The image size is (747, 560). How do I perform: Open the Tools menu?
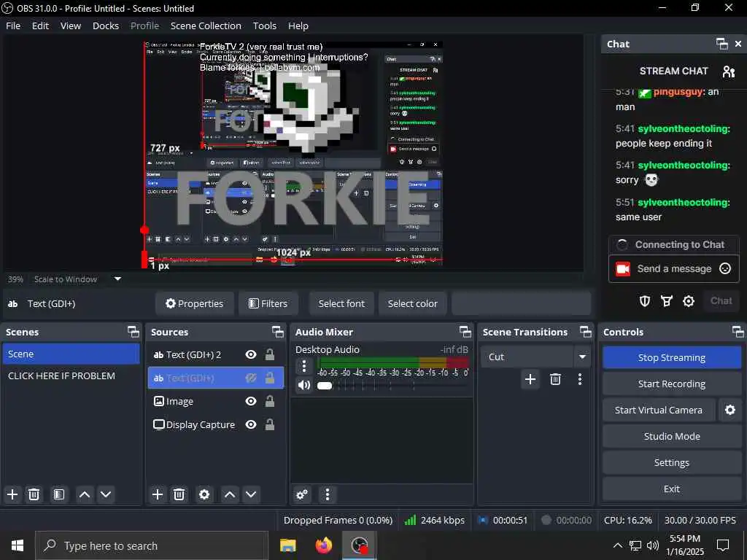click(264, 26)
